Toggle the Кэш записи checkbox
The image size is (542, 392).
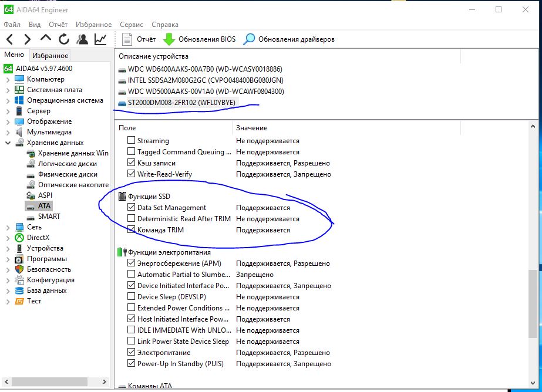click(x=131, y=163)
